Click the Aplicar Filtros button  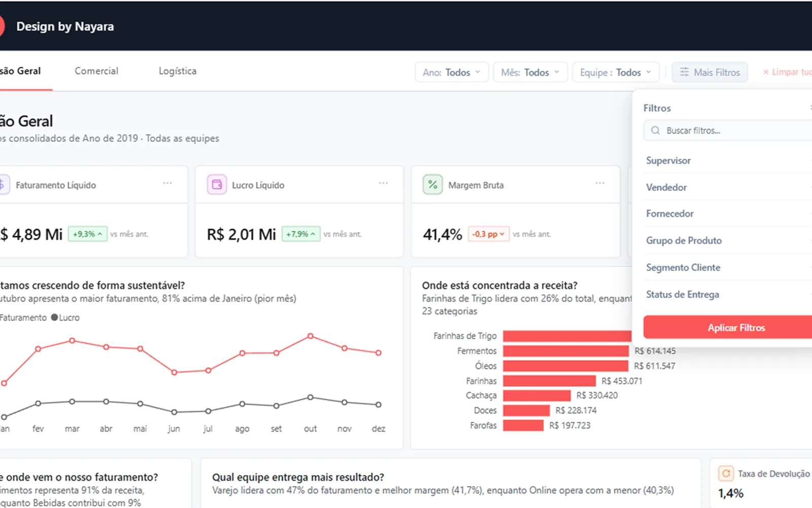(x=728, y=327)
